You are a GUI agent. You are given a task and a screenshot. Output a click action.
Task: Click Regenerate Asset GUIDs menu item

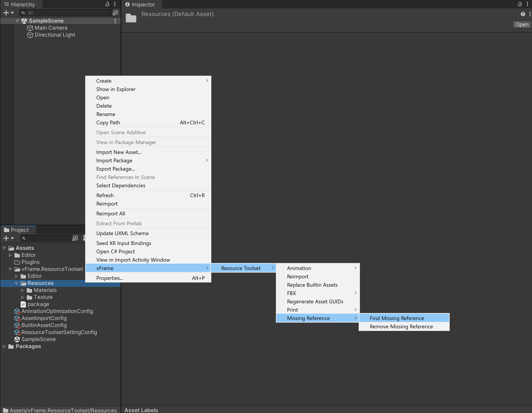[315, 302]
